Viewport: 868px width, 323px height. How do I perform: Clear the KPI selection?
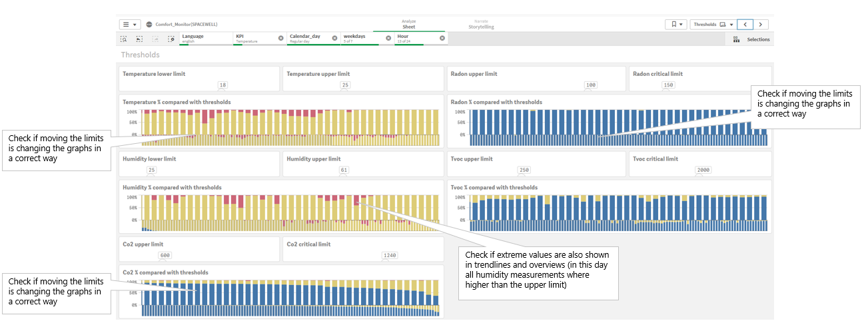280,38
